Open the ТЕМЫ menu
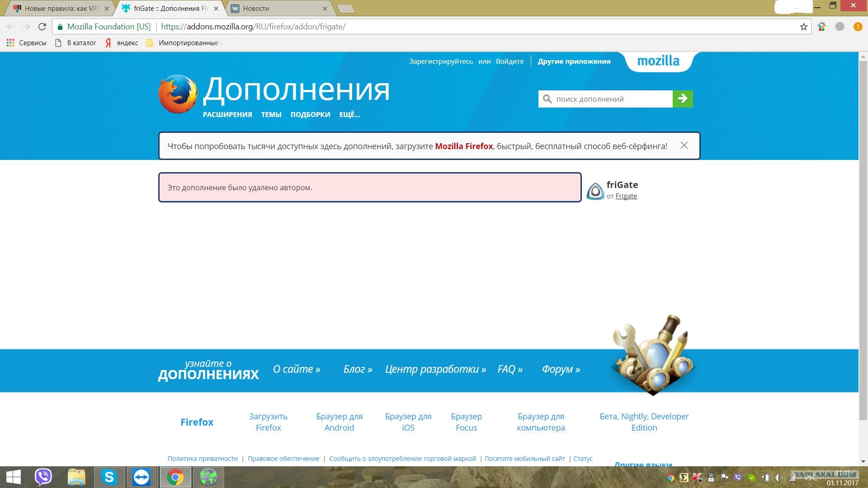This screenshot has width=868, height=488. pos(271,115)
